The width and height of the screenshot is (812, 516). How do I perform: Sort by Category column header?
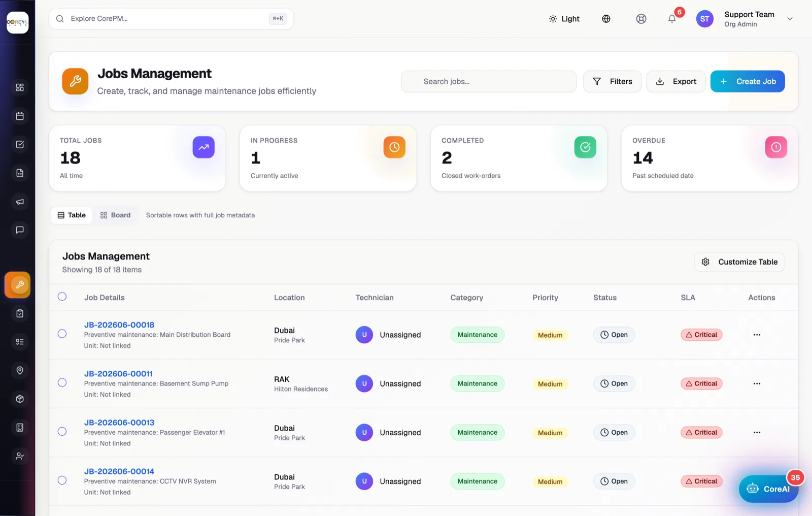pyautogui.click(x=466, y=298)
